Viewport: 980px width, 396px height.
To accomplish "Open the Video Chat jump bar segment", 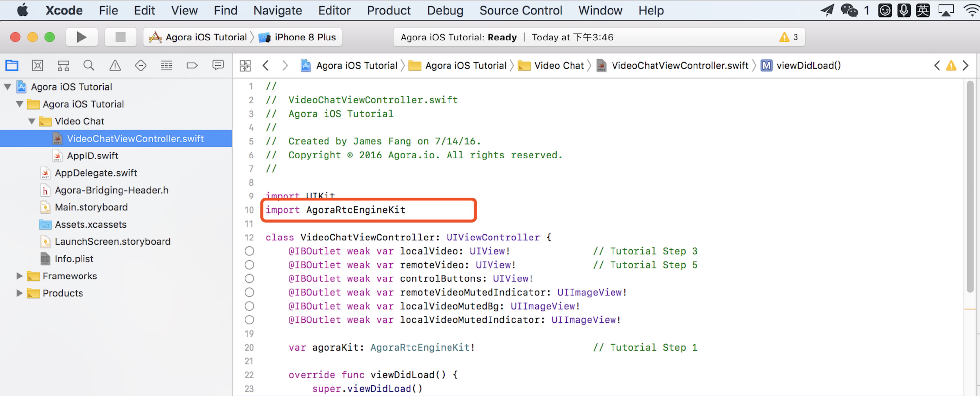I will [551, 65].
